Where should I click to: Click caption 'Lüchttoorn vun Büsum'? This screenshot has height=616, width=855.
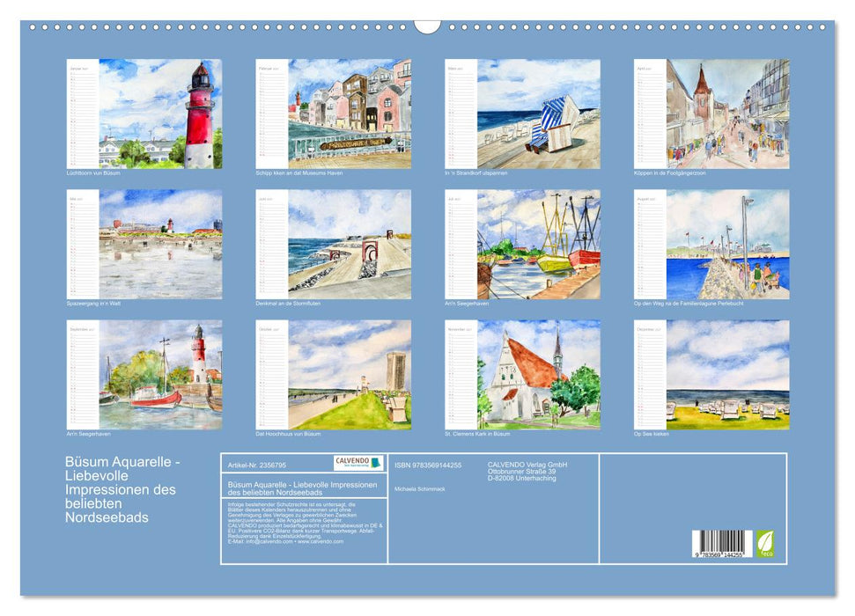click(93, 172)
